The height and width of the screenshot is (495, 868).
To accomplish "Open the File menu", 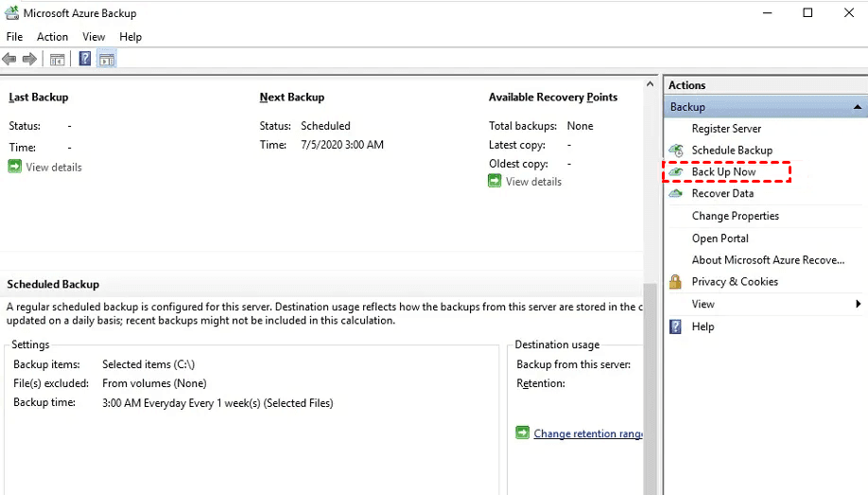I will tap(14, 37).
